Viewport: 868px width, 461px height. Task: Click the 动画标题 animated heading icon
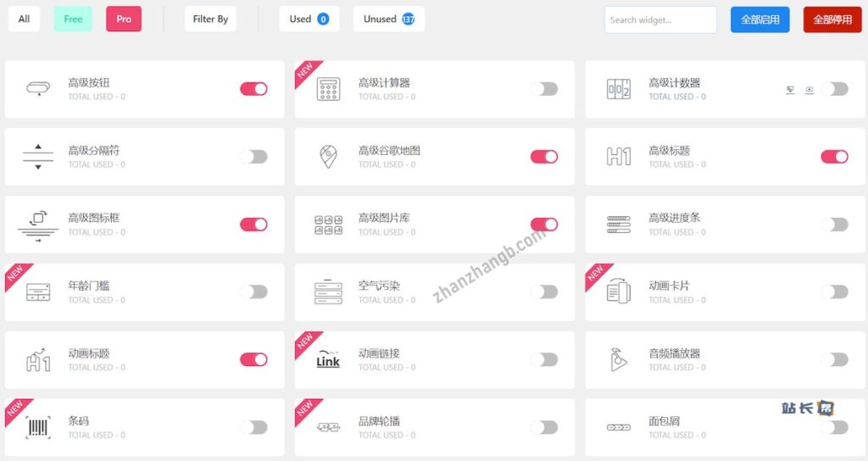pos(38,359)
